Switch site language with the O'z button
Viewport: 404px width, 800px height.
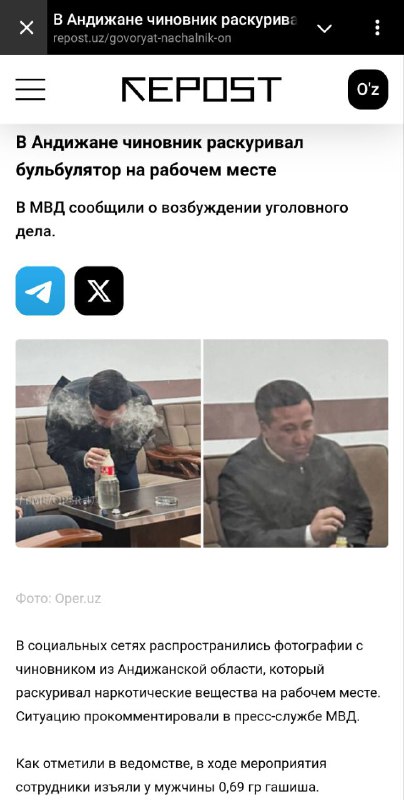(x=368, y=89)
